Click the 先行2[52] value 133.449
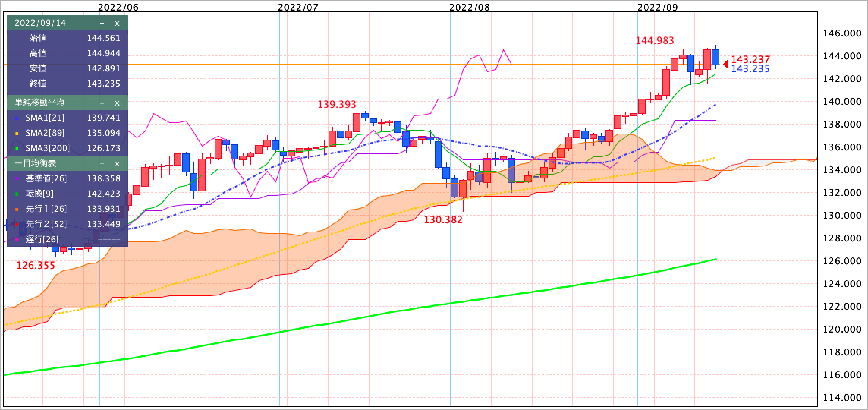Viewport: 868px width, 410px height. tap(104, 224)
